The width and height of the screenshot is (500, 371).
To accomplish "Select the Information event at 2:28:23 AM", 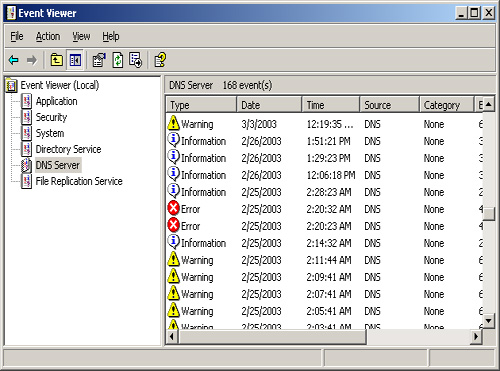I will click(x=324, y=192).
